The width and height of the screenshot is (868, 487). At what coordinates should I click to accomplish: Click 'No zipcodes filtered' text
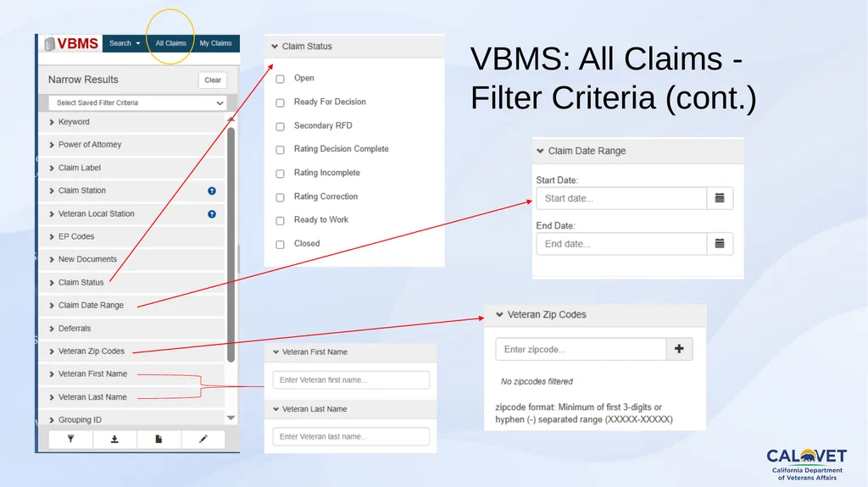point(537,382)
